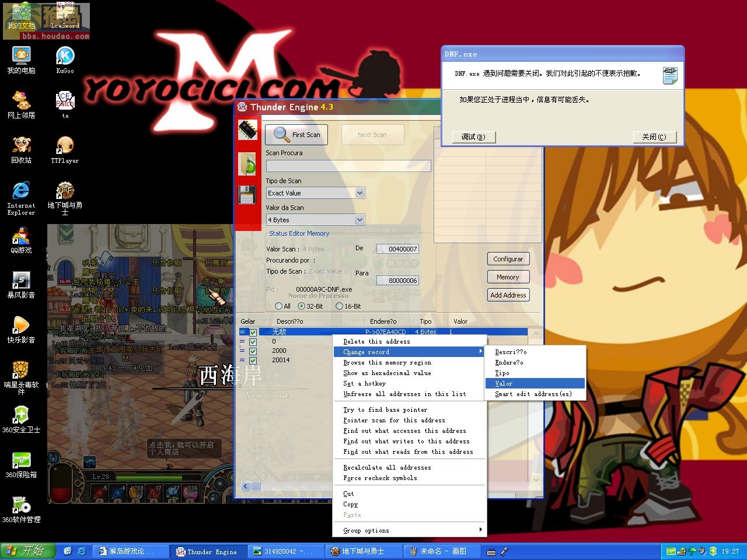Click the Scan Procura input field
This screenshot has width=747, height=560.
pyautogui.click(x=348, y=166)
